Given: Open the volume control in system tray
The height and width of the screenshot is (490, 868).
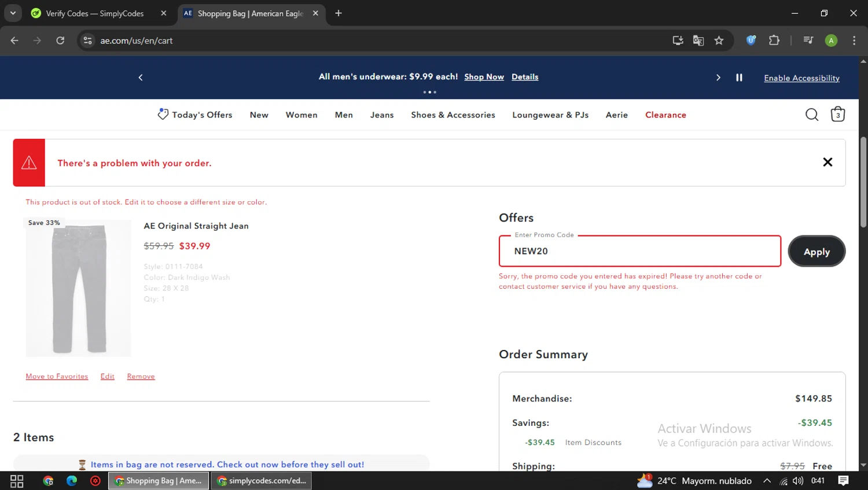Looking at the screenshot, I should (x=798, y=481).
